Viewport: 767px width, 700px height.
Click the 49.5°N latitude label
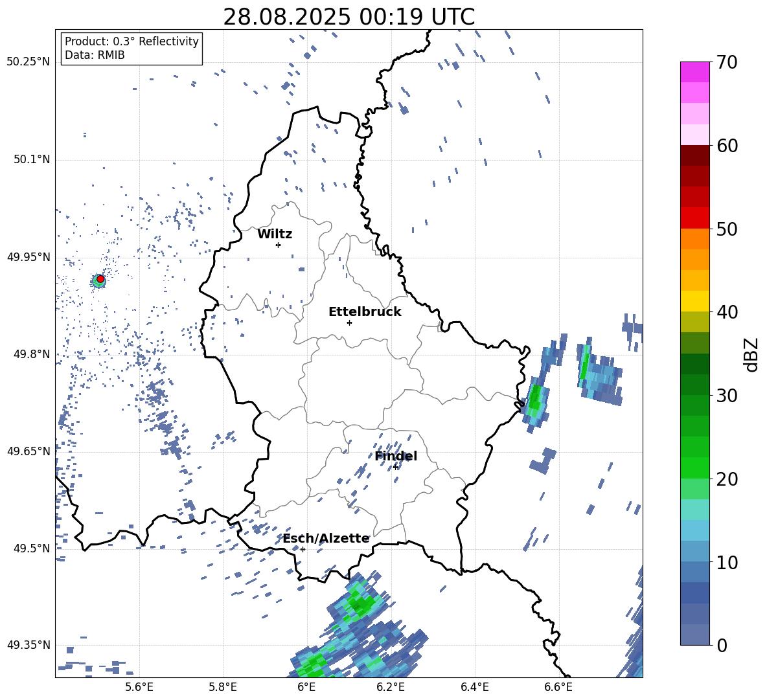[x=31, y=548]
